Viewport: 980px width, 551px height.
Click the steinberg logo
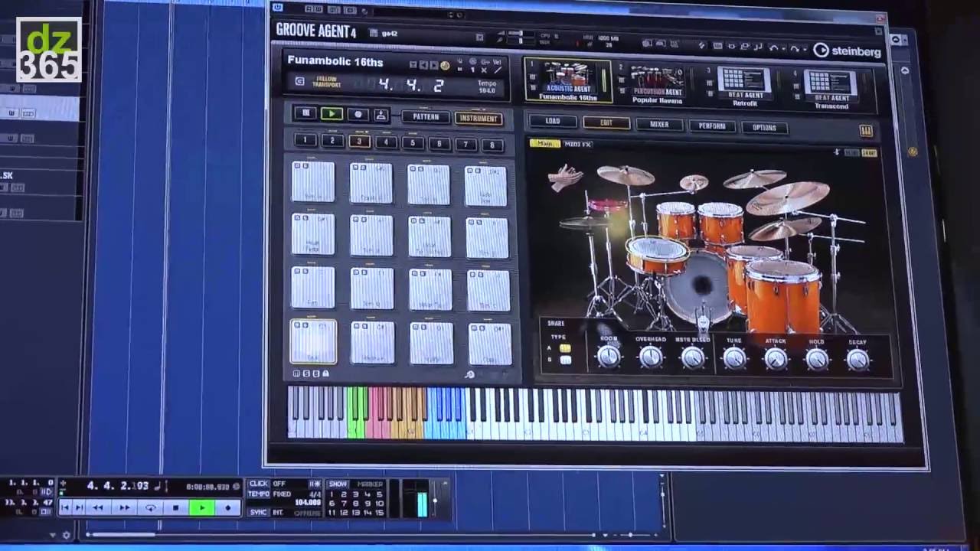(x=847, y=51)
